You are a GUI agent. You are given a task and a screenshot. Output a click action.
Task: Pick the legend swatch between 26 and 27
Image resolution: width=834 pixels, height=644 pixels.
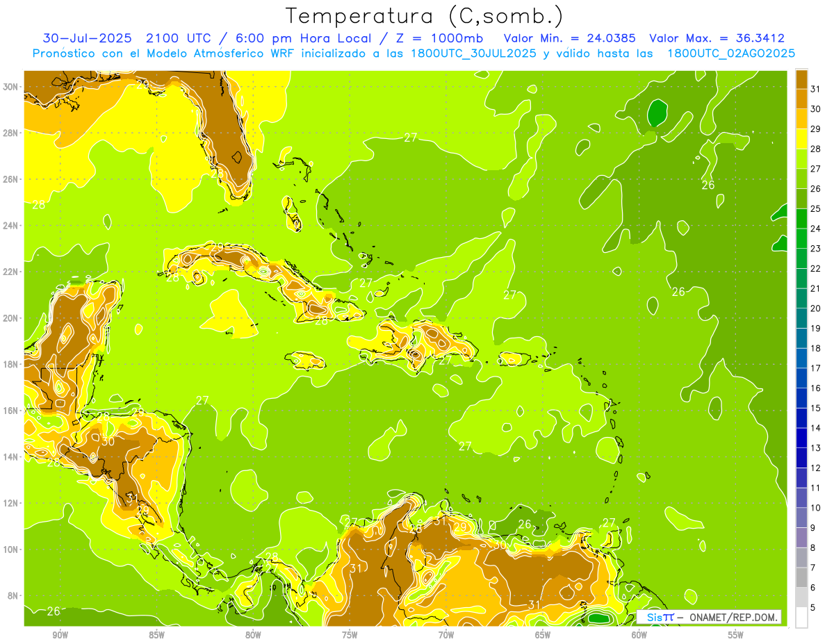pyautogui.click(x=801, y=179)
